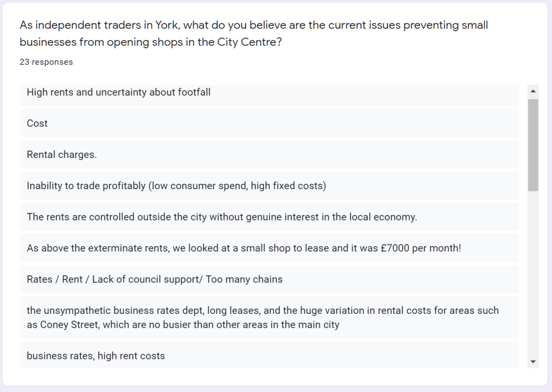
Task: Click the "Rental charges." response
Action: point(62,155)
